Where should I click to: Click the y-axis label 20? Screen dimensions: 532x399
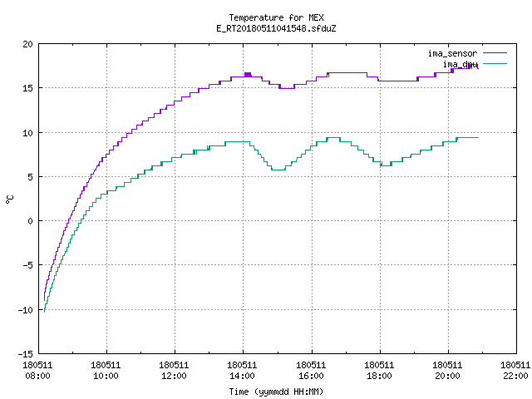27,44
